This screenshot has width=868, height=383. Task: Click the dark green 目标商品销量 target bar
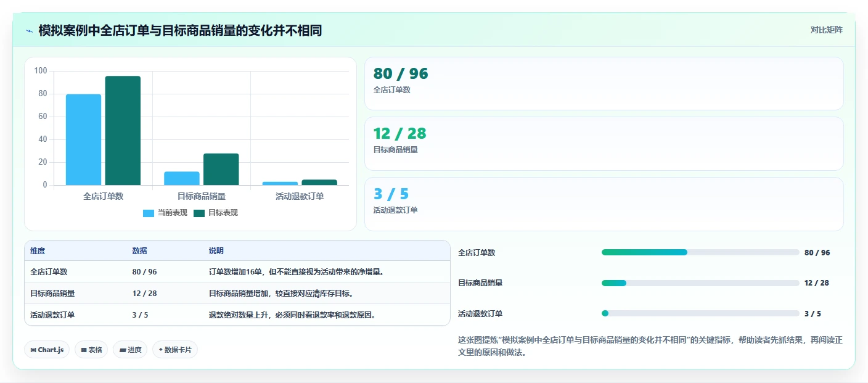221,169
